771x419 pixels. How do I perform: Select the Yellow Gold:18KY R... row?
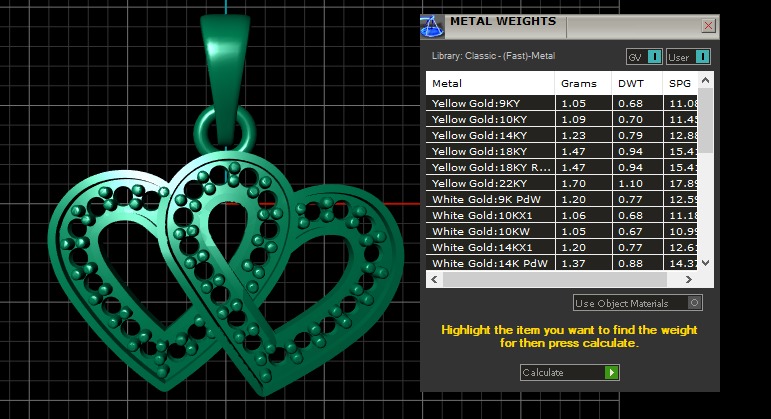pyautogui.click(x=562, y=167)
